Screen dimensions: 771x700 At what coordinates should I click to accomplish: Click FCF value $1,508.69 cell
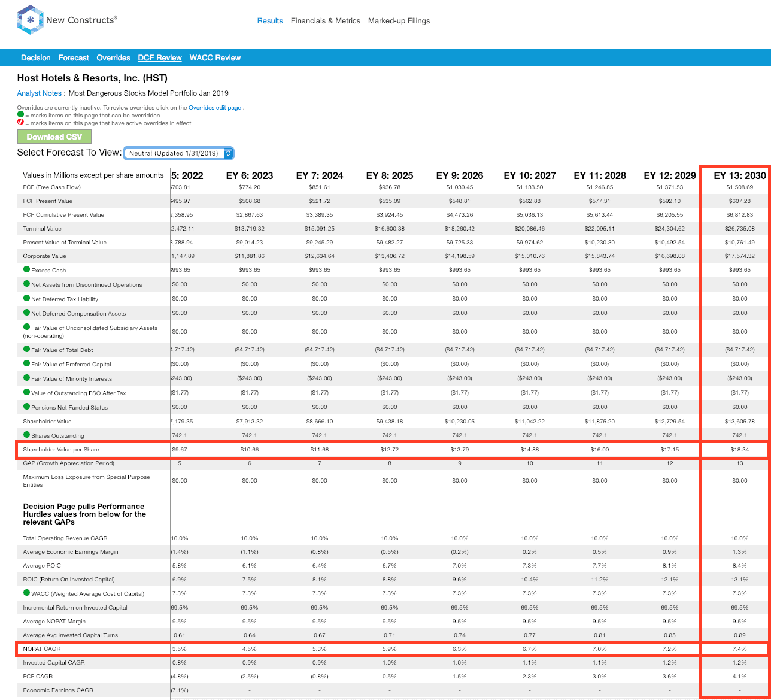pyautogui.click(x=740, y=187)
